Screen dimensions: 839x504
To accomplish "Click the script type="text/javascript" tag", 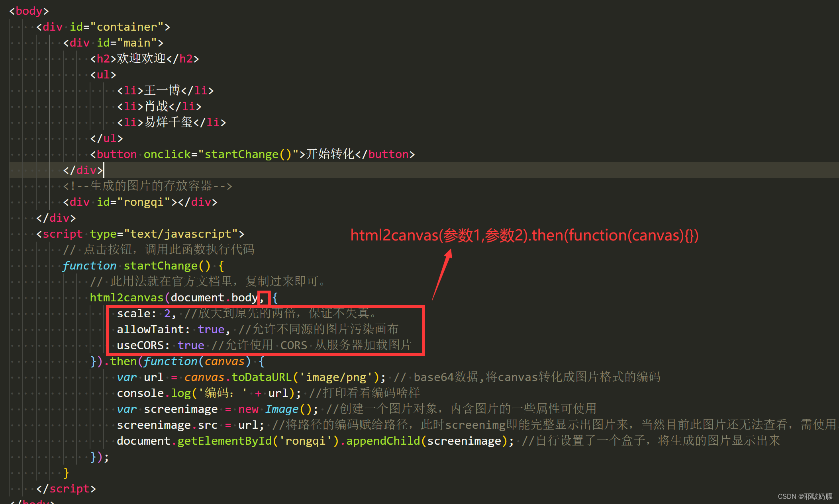I will 140,234.
